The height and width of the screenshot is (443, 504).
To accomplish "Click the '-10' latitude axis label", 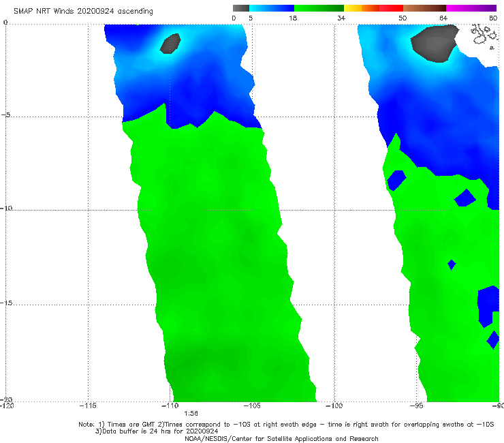I will point(6,208).
